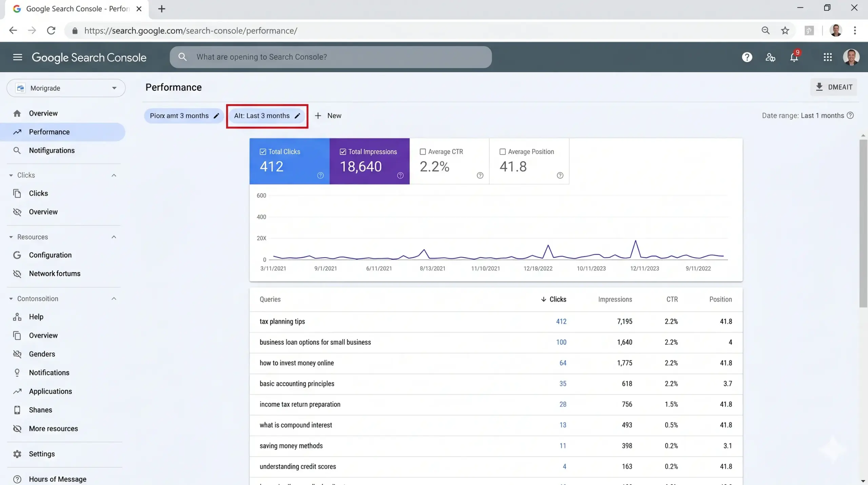Enable the Average Position checkbox

pyautogui.click(x=502, y=152)
